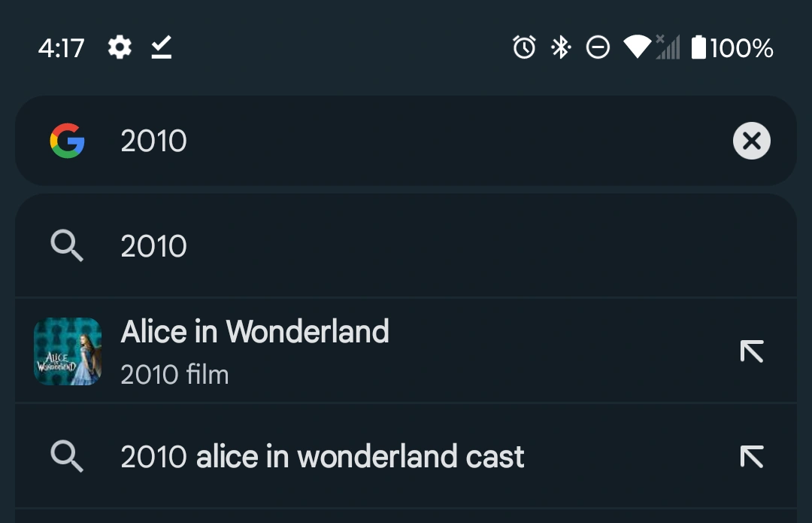Insert Alice in Wonderland into query via arrow
The width and height of the screenshot is (812, 523).
tap(751, 351)
